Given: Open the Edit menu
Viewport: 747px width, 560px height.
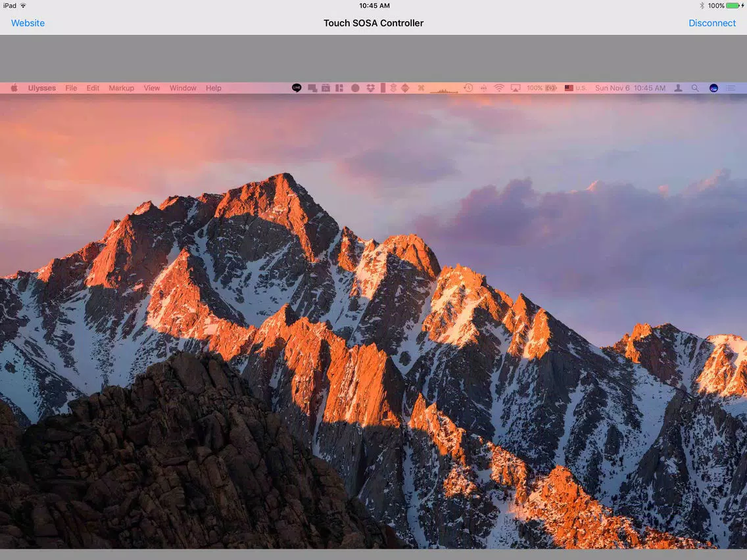Looking at the screenshot, I should coord(93,88).
